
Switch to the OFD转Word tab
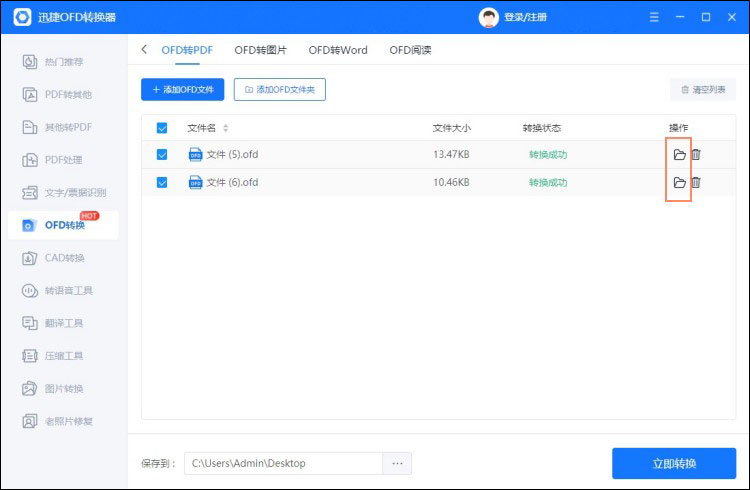click(338, 50)
